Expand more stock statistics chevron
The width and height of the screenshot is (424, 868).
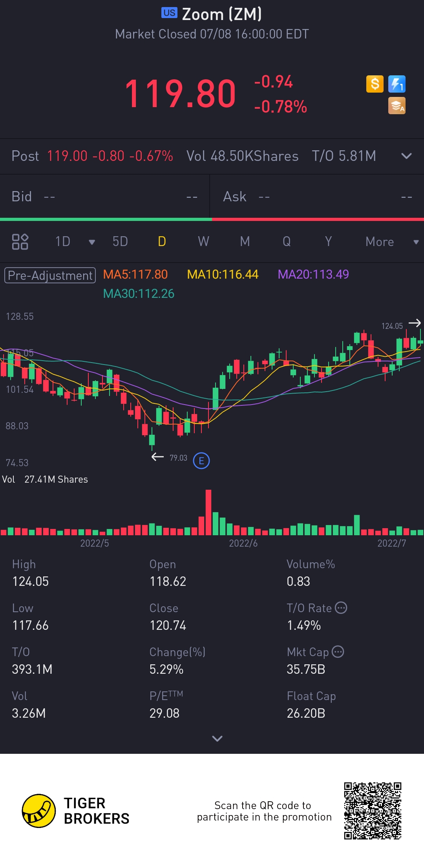217,739
